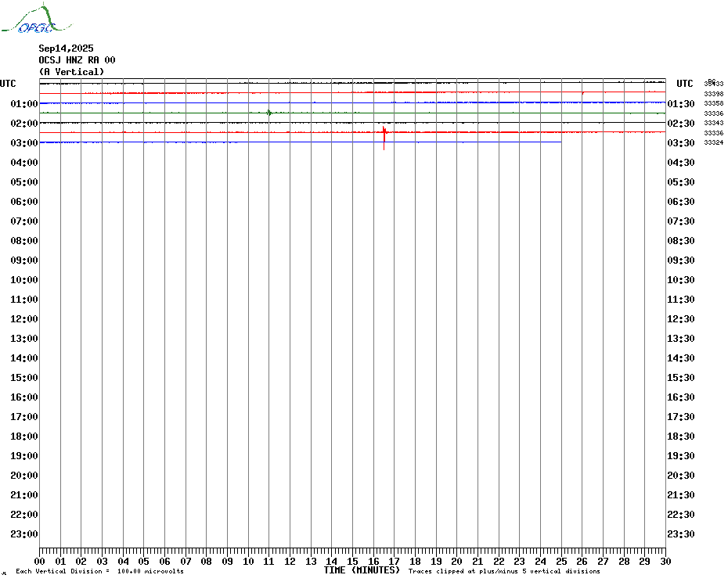Click the right-hand 23:30 time label
Image resolution: width=728 pixels, height=582 pixels.
click(681, 533)
